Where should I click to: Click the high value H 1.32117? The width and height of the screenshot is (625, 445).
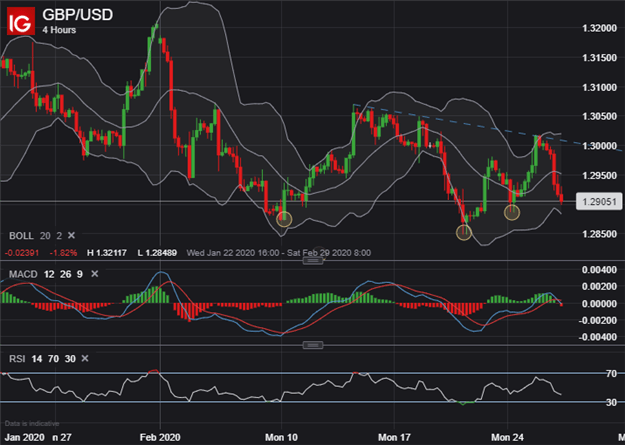coord(107,253)
